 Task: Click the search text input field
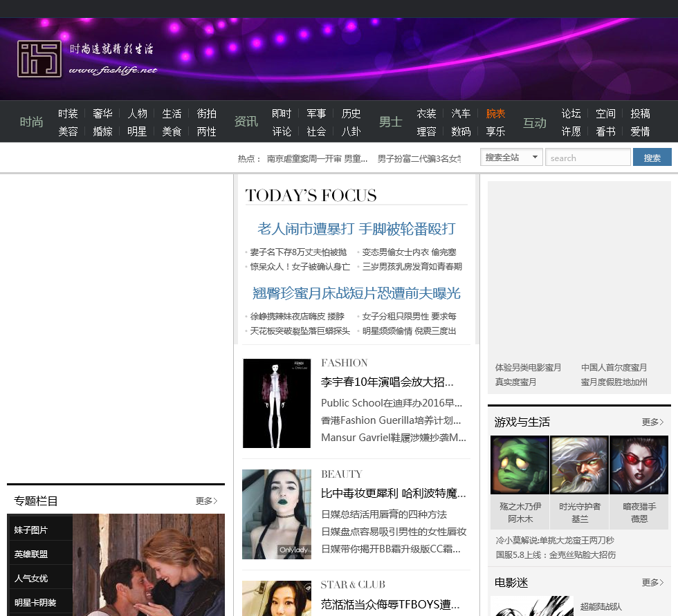click(587, 158)
